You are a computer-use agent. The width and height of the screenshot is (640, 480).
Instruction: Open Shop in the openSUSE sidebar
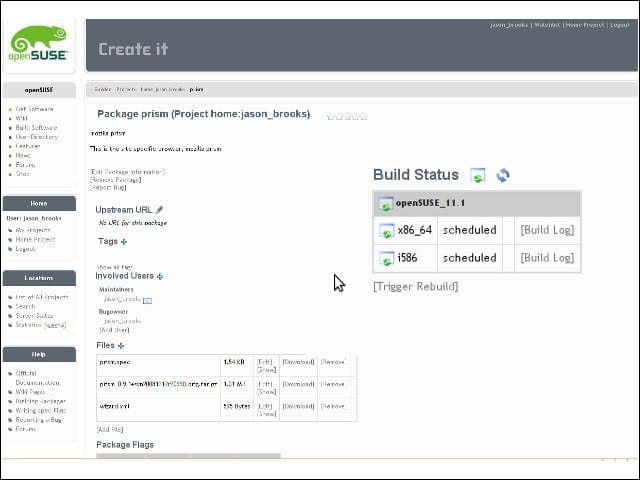(x=22, y=174)
